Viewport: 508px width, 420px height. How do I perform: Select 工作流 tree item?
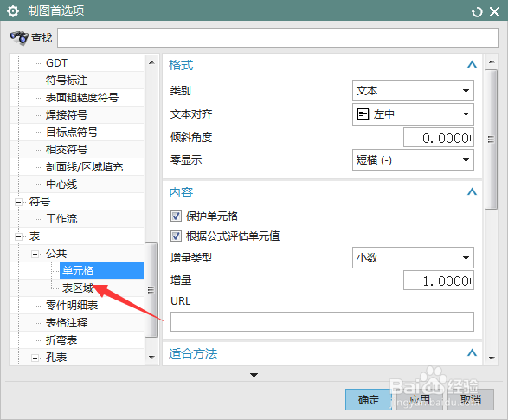point(61,219)
